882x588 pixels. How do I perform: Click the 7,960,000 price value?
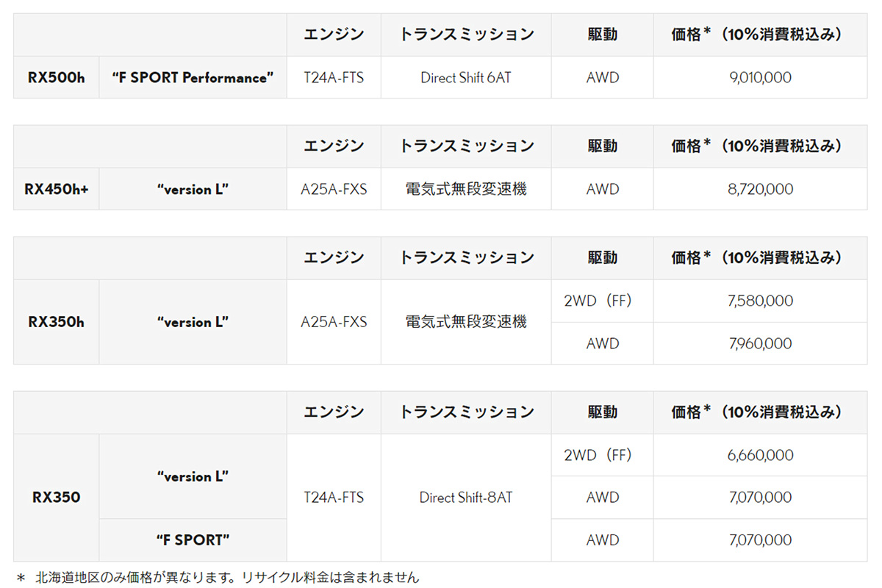(x=760, y=344)
